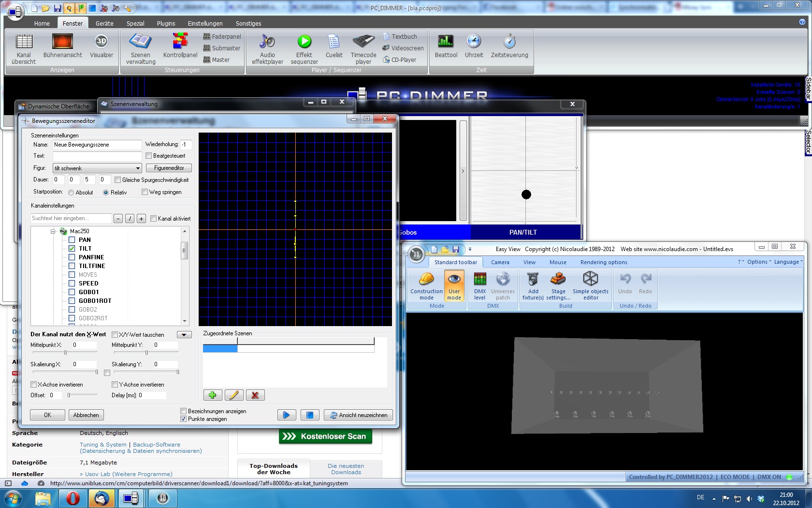812x508 pixels.
Task: Click Ansicht neuzeichnen button
Action: click(358, 415)
